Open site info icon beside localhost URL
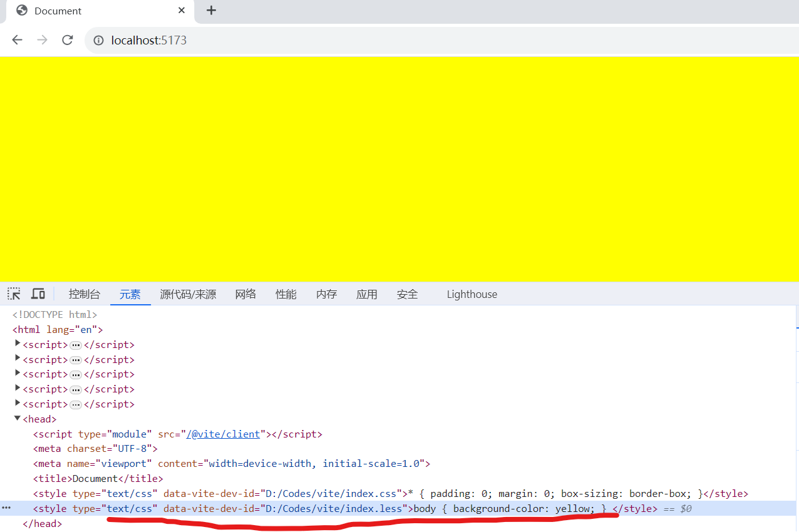799x532 pixels. click(x=98, y=41)
